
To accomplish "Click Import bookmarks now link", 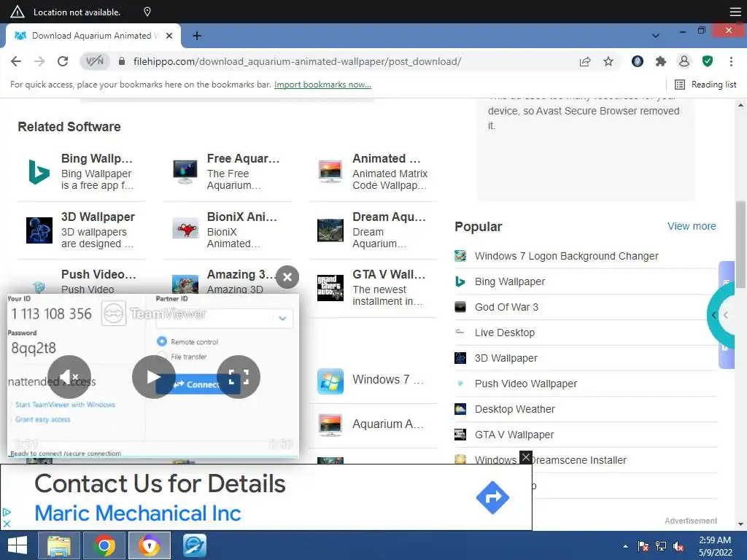I will (x=322, y=85).
